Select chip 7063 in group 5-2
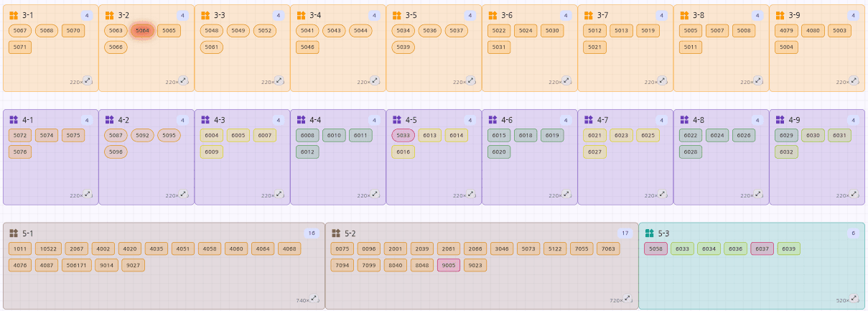Viewport: 868px width, 311px height. [608, 249]
